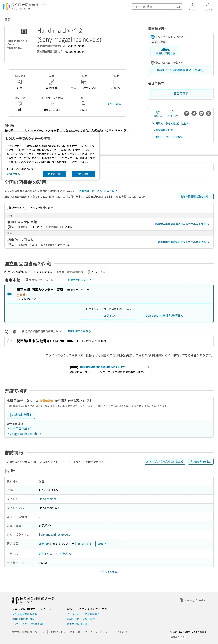218x644 pixels.
Task: Click the search input field
Action: pos(153,7)
